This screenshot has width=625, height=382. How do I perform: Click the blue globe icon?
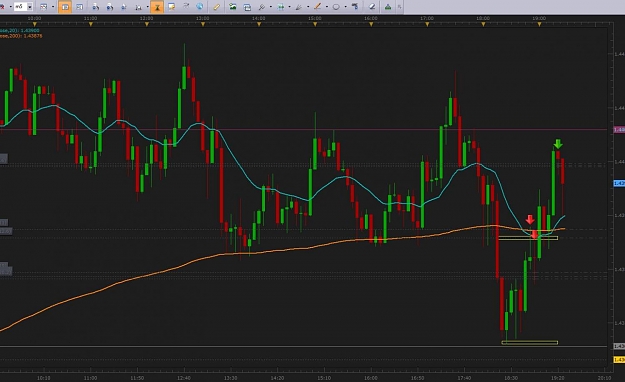(x=200, y=6)
